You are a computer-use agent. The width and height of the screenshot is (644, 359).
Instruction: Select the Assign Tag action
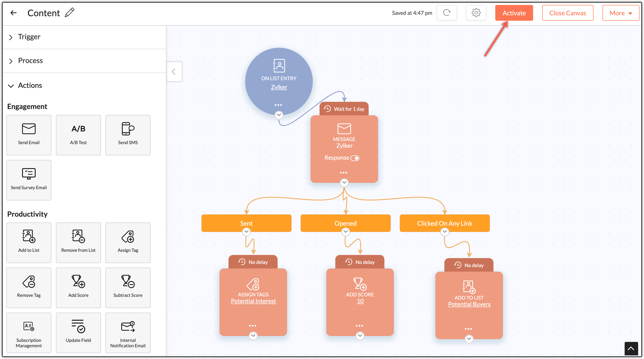click(128, 243)
